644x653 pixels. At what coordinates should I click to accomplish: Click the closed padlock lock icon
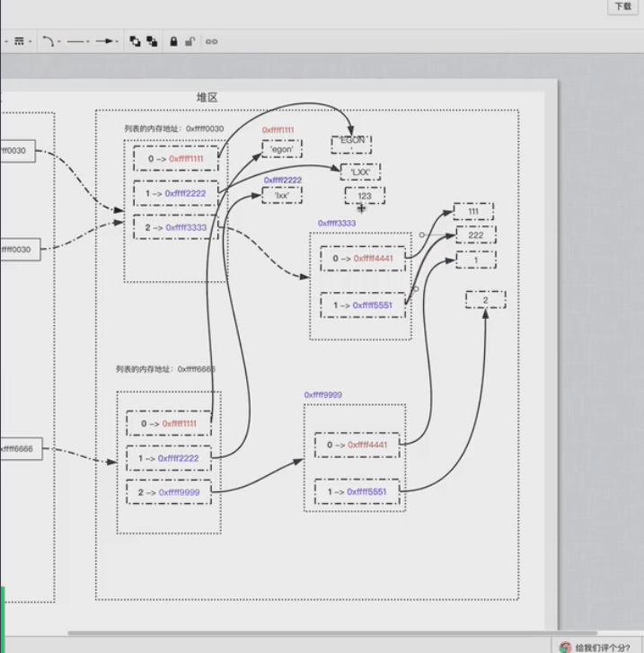tap(173, 41)
